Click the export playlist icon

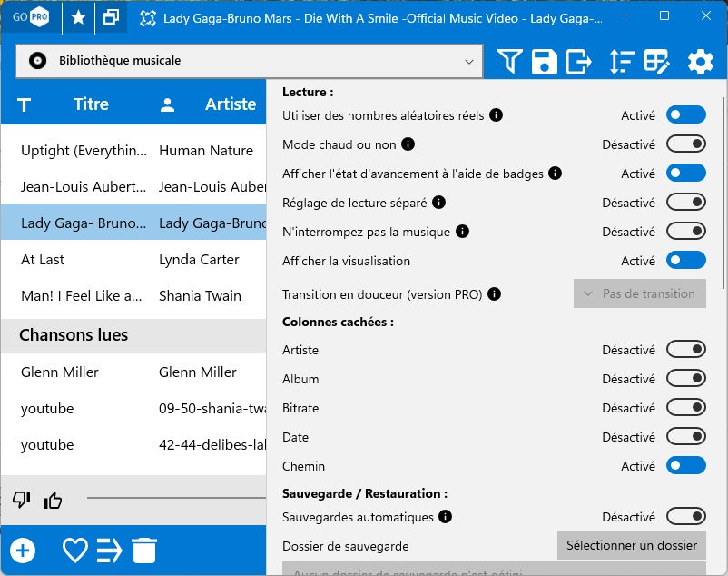[x=579, y=61]
